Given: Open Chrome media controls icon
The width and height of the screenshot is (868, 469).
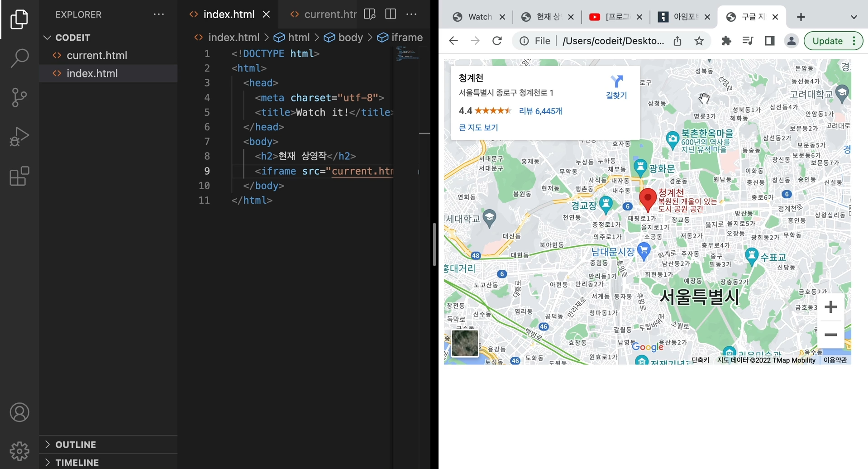Looking at the screenshot, I should pyautogui.click(x=748, y=41).
